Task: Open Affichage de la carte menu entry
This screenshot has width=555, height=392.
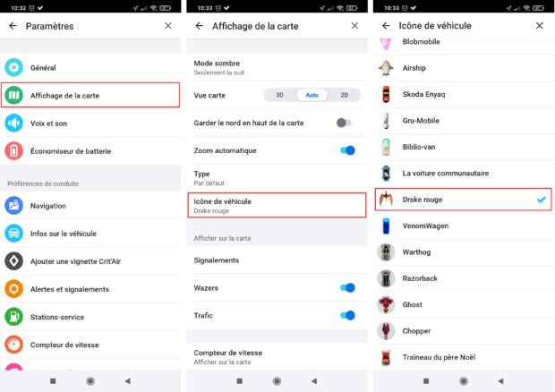Action: 90,95
